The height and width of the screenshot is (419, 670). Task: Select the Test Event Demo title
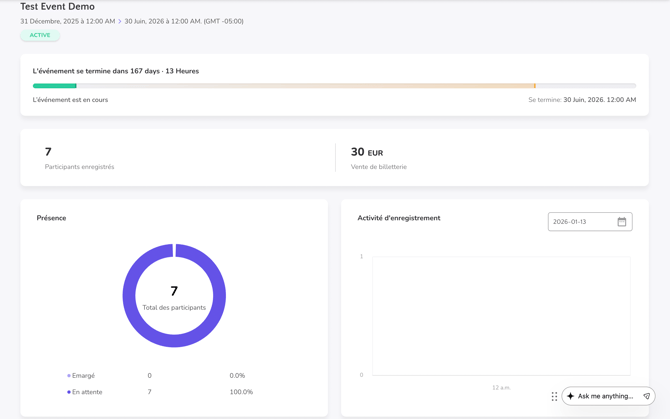click(57, 7)
